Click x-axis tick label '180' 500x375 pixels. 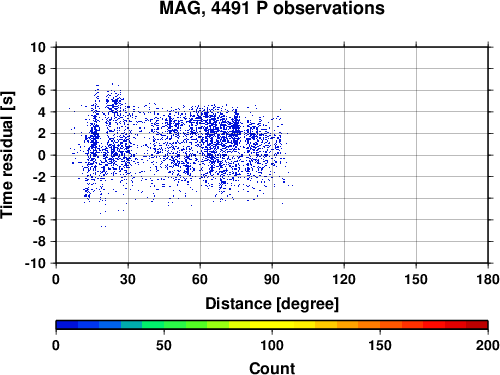click(488, 279)
